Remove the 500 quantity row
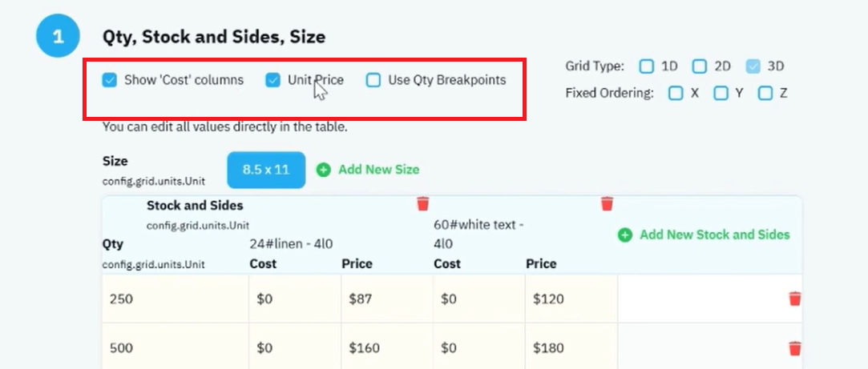 click(795, 348)
